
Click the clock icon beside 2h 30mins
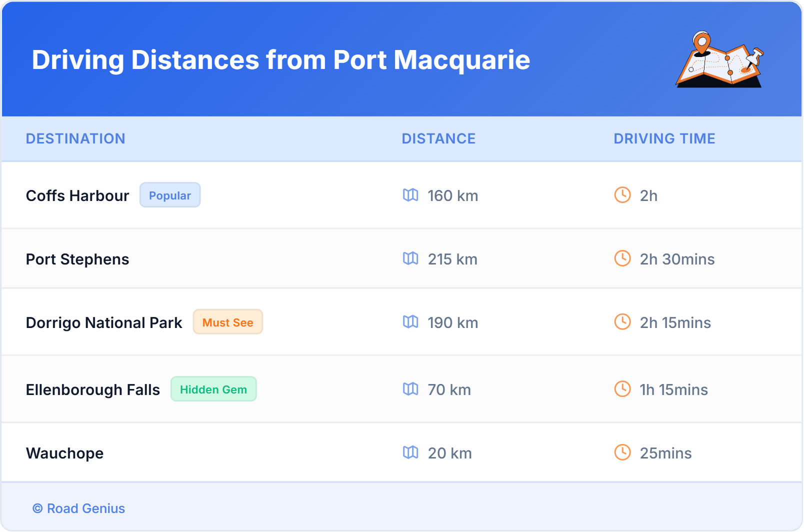coord(622,259)
